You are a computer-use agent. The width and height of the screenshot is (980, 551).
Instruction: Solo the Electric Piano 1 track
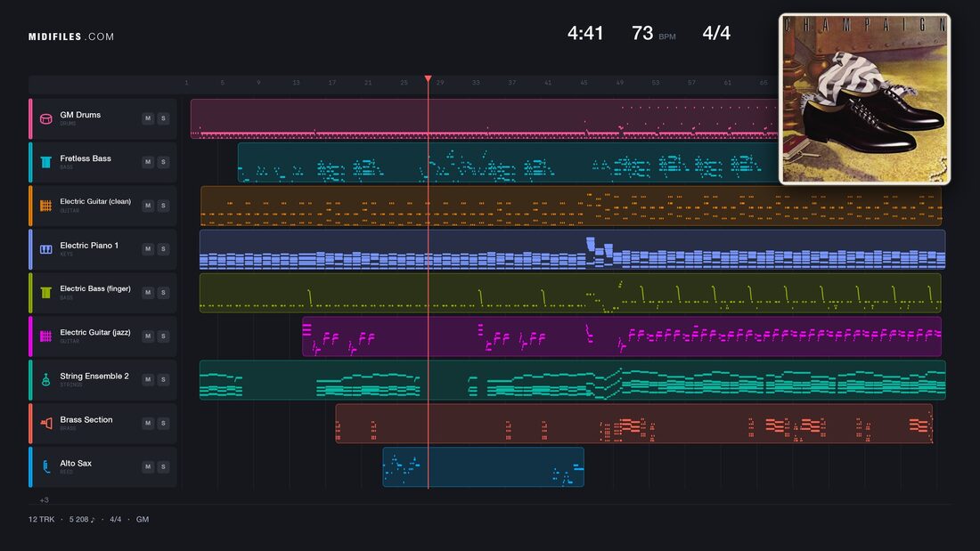click(x=163, y=248)
